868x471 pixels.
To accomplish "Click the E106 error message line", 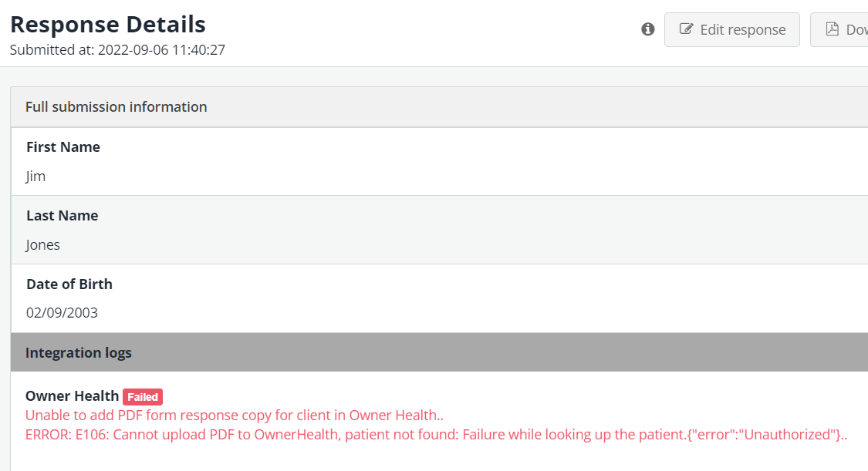I will (436, 435).
